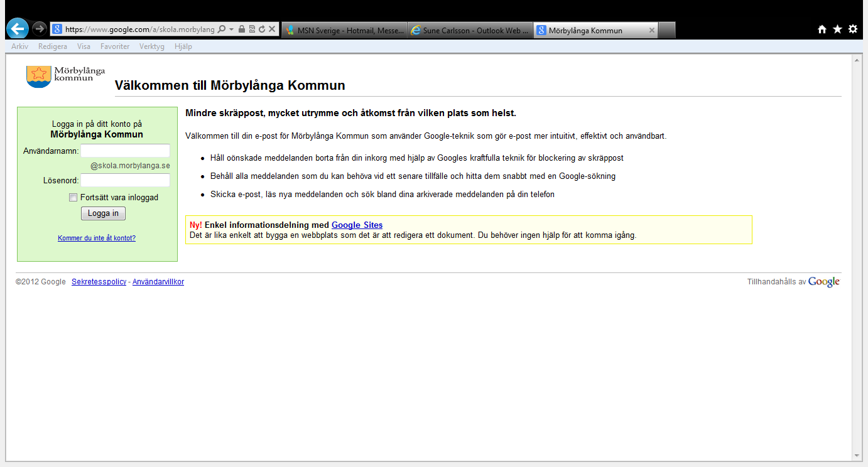Click the scrollbar down arrow
This screenshot has width=868, height=467.
856,456
